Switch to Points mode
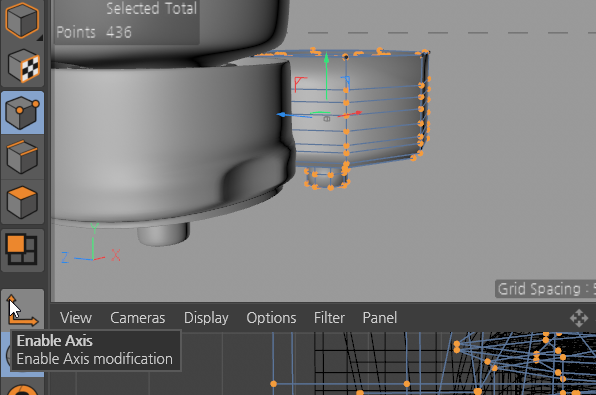 23,113
